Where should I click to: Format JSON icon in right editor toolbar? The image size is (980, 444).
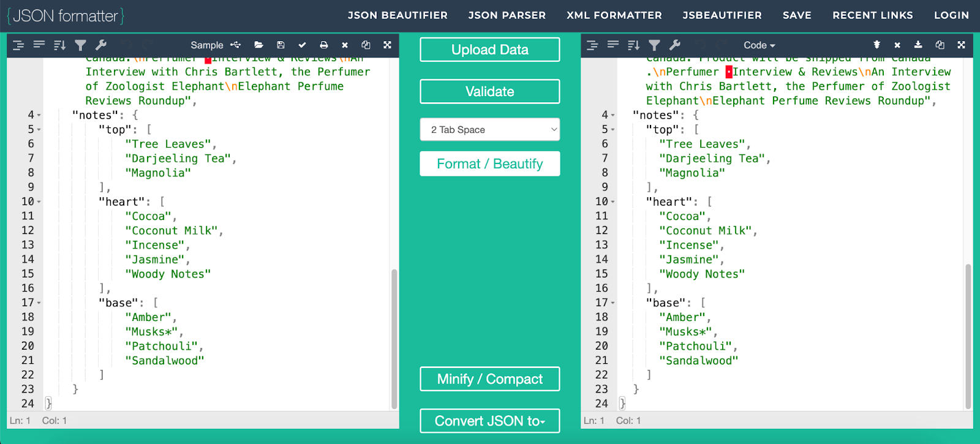click(x=592, y=45)
